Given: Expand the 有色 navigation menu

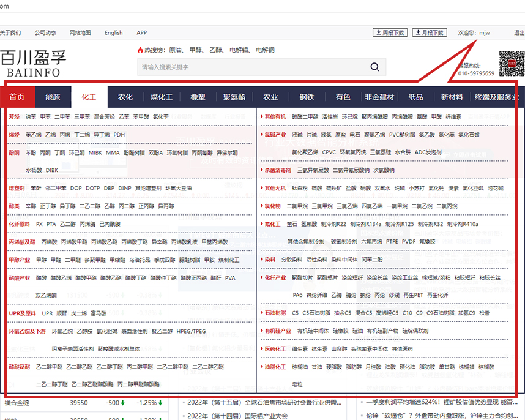Looking at the screenshot, I should pyautogui.click(x=343, y=97).
